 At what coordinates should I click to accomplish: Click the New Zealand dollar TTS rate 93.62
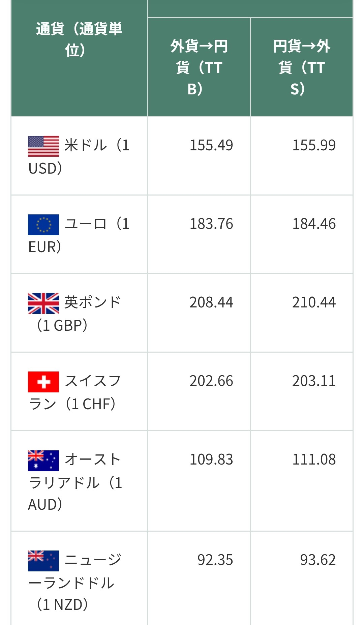point(318,560)
